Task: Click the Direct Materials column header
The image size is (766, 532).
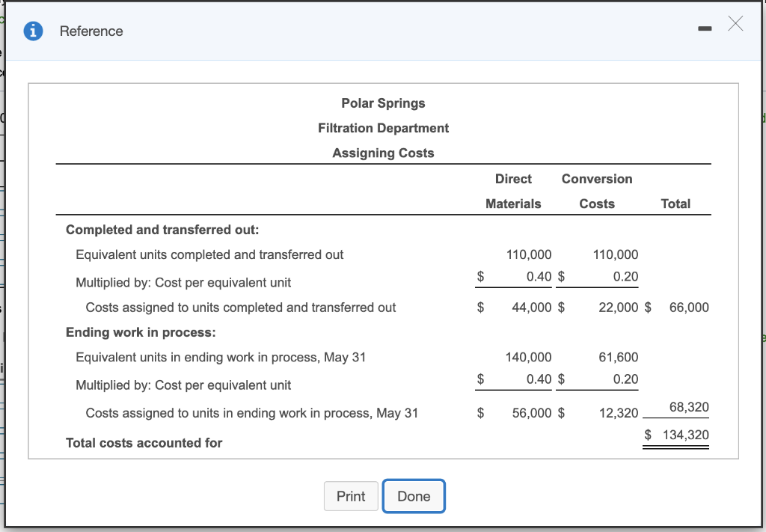Action: coord(513,191)
